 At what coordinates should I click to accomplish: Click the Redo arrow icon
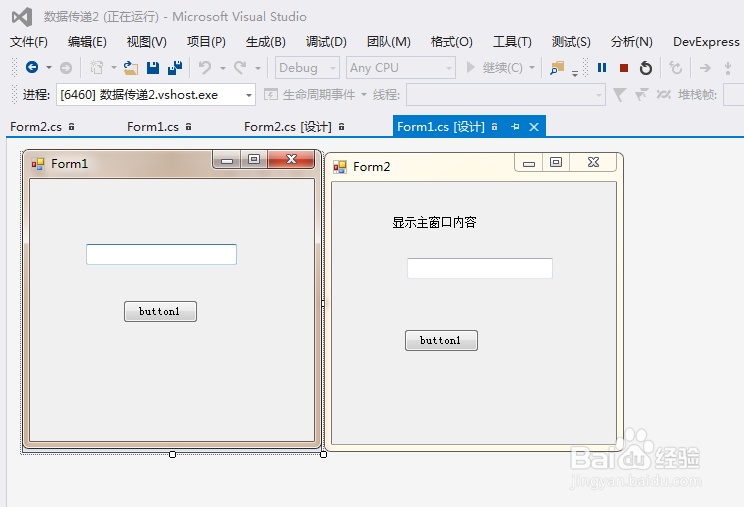point(240,68)
